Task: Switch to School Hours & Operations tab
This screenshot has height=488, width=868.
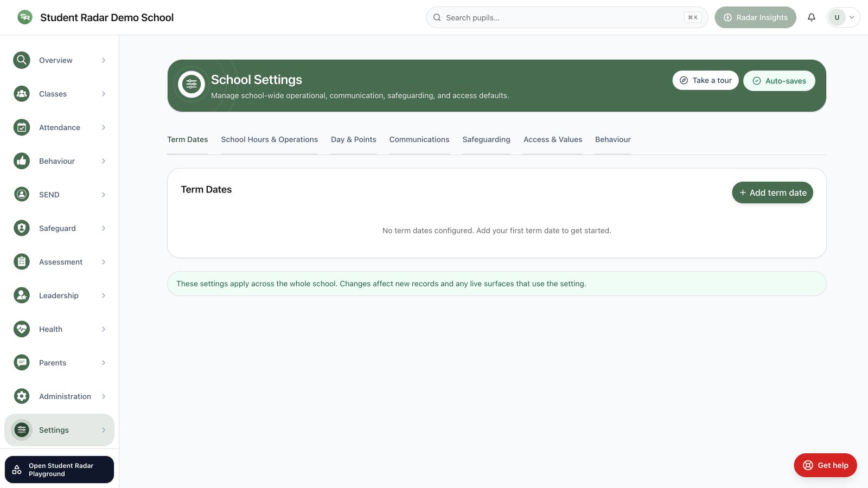Action: coord(270,139)
